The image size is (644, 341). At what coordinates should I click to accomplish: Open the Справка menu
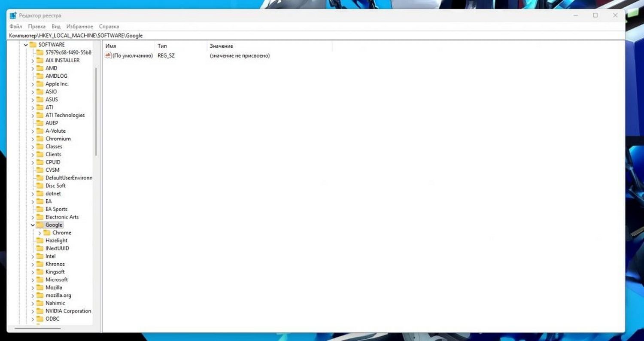[x=109, y=27]
